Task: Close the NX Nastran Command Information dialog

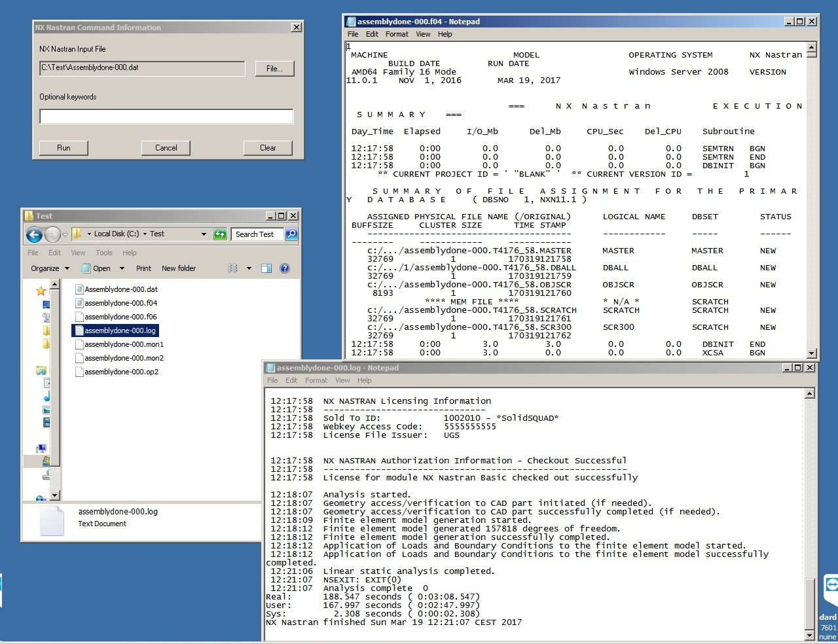Action: tap(297, 27)
